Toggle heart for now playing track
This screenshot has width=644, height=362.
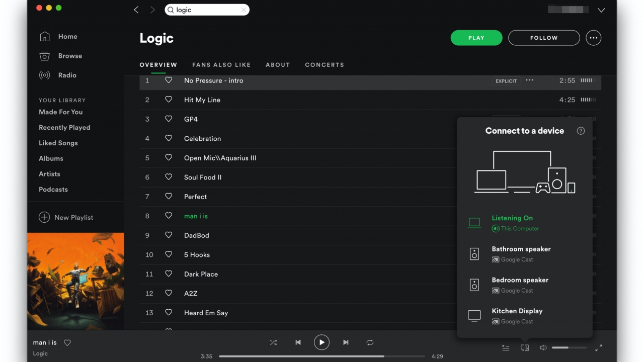pyautogui.click(x=67, y=343)
